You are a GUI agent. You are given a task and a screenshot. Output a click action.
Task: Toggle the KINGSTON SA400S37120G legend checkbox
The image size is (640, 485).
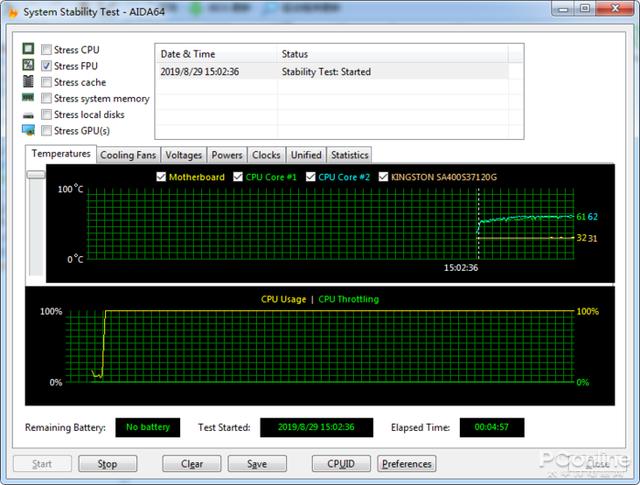pyautogui.click(x=384, y=177)
